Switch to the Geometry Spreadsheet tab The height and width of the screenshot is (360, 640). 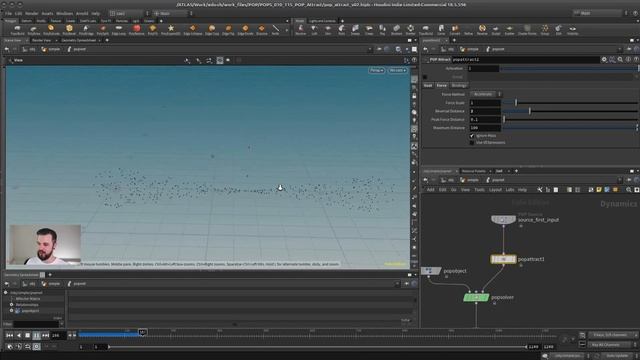click(79, 40)
